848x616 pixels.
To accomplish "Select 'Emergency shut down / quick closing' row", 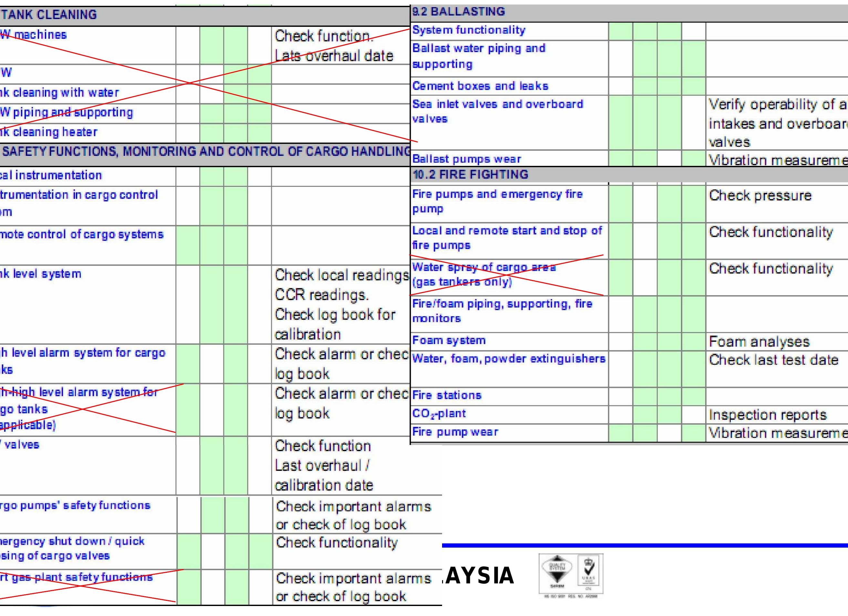I will tap(72, 548).
